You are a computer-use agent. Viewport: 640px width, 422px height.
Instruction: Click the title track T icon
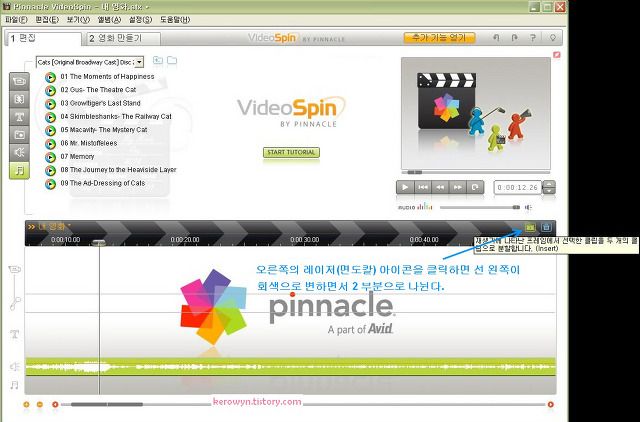pos(15,335)
